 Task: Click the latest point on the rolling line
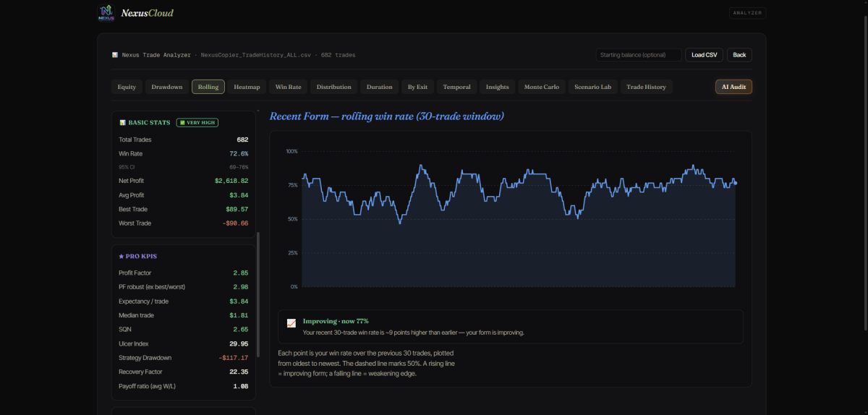pyautogui.click(x=736, y=183)
